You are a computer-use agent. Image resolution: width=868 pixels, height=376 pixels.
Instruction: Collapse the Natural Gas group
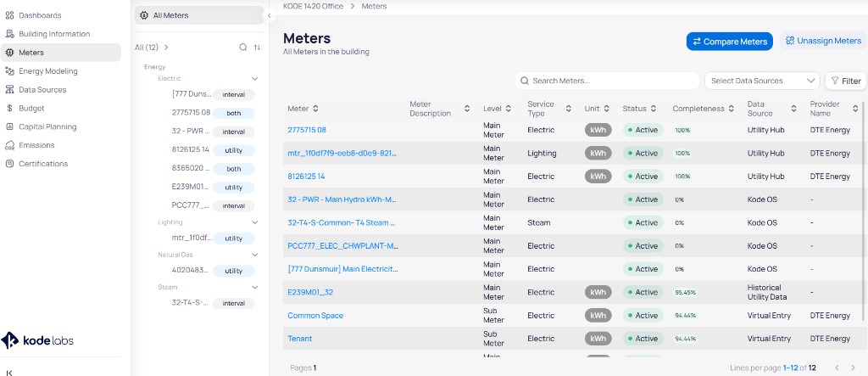tap(254, 255)
